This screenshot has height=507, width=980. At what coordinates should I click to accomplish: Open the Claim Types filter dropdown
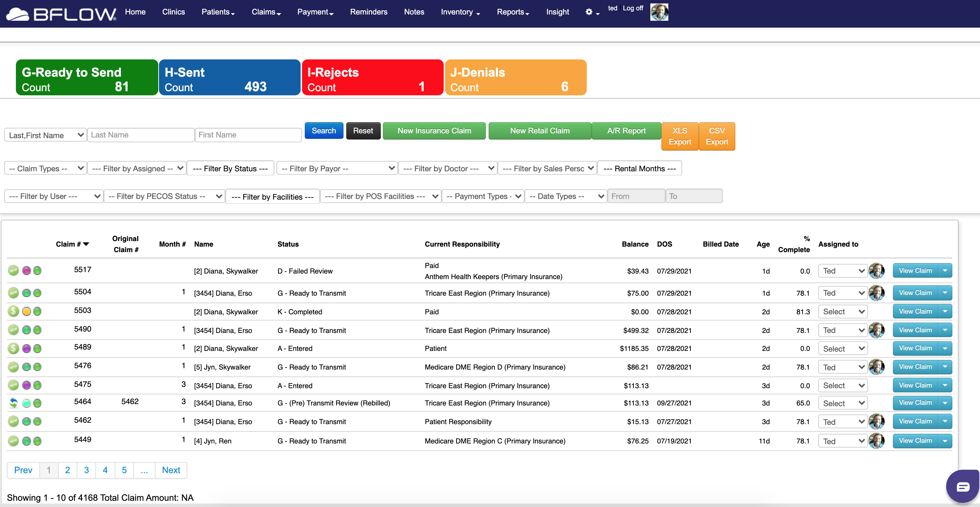click(46, 168)
